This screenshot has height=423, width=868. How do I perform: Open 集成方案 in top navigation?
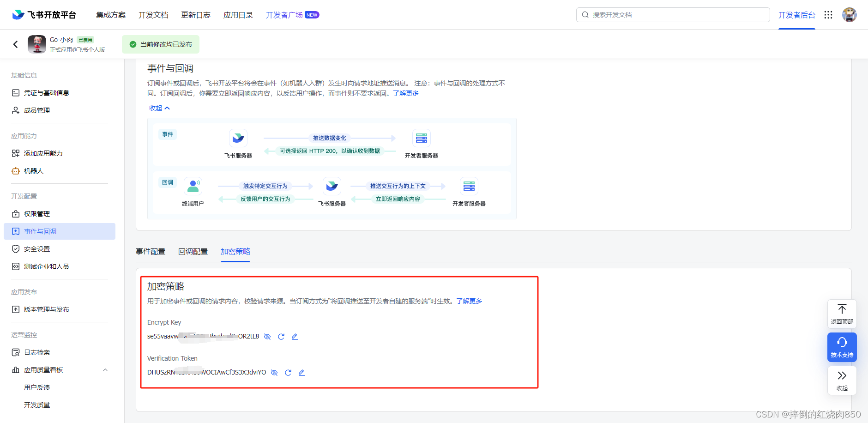[x=111, y=15]
